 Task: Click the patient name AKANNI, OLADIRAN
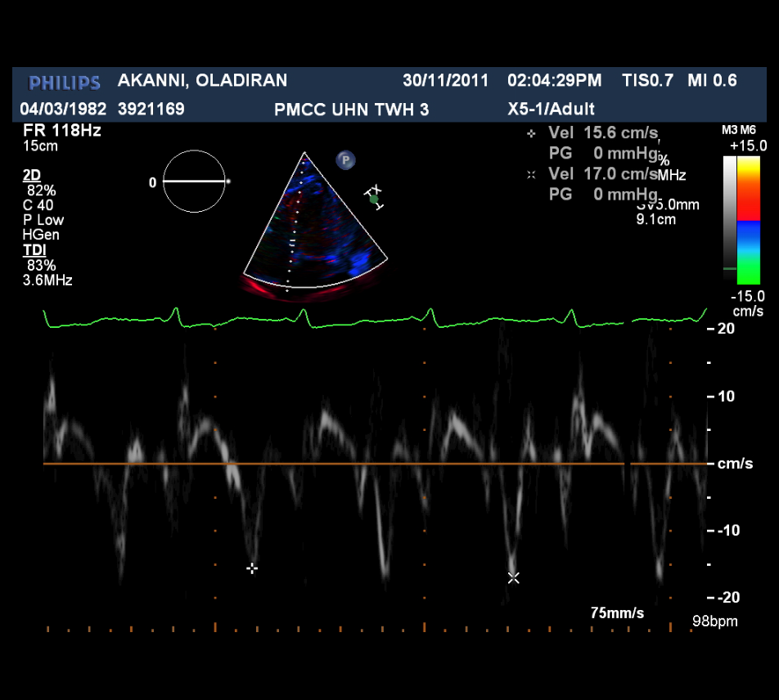coord(202,80)
